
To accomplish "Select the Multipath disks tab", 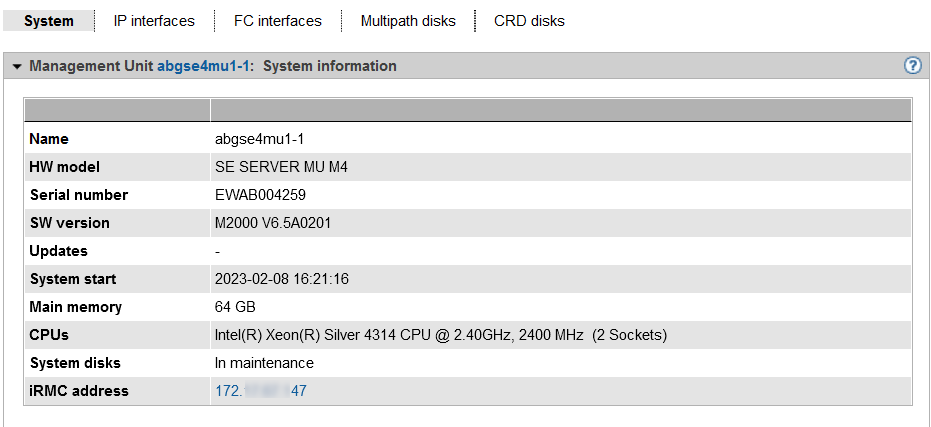I will coord(408,21).
